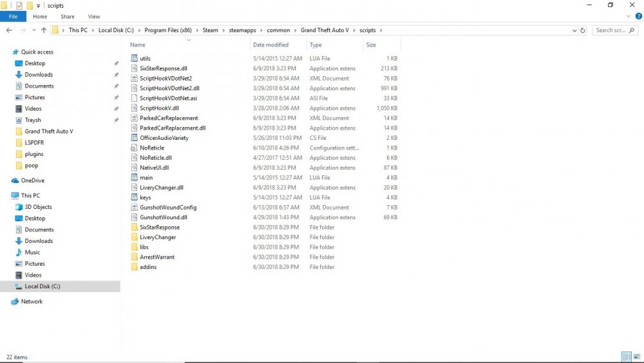Go up one folder level arrow

coord(44,30)
